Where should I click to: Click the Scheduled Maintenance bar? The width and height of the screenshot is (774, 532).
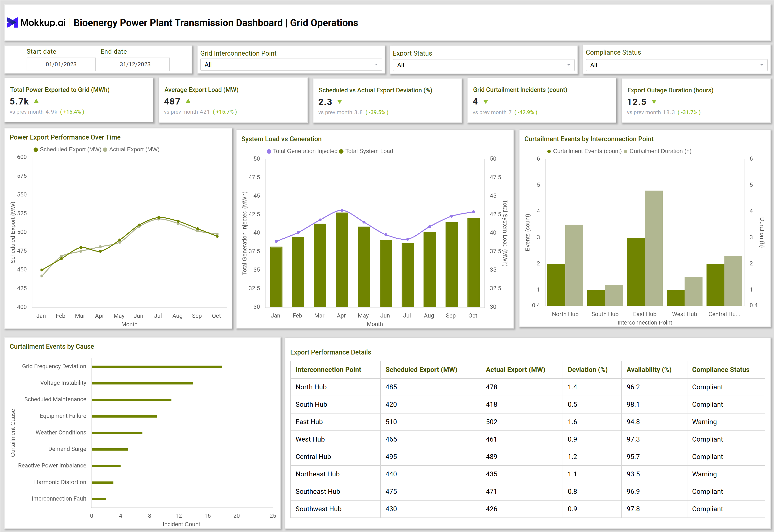[131, 400]
